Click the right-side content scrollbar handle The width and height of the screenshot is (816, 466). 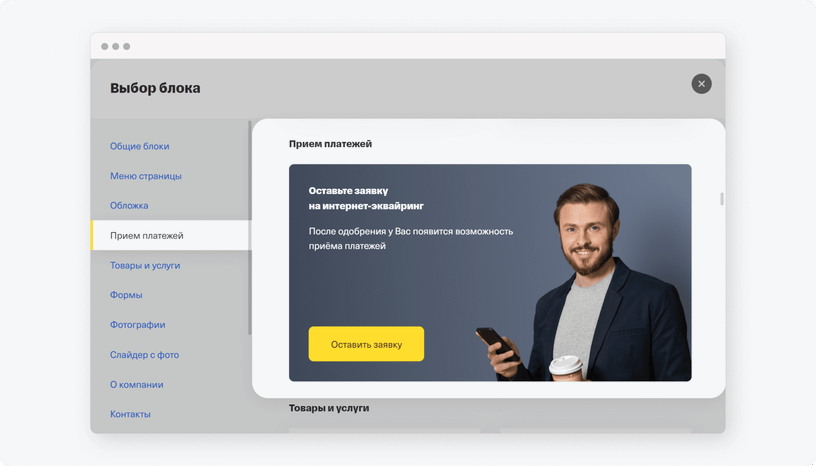(x=721, y=199)
